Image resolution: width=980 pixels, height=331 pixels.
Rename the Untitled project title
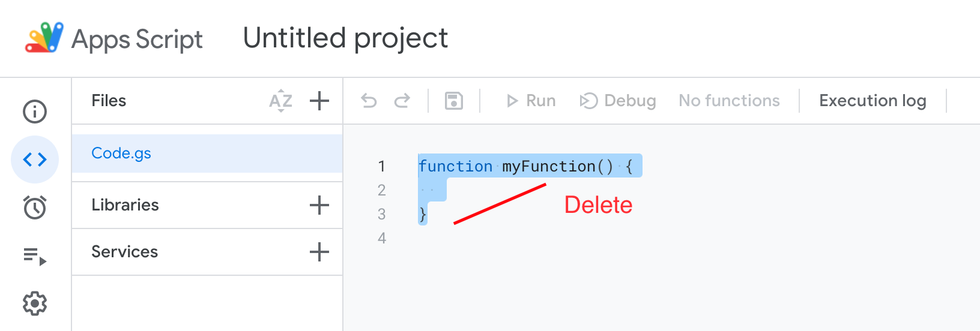pos(345,38)
